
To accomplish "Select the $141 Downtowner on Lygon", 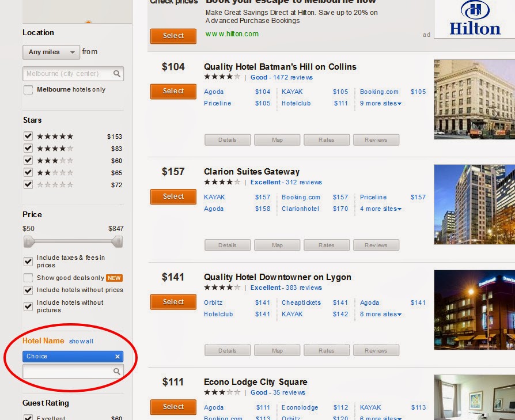I will (x=173, y=302).
